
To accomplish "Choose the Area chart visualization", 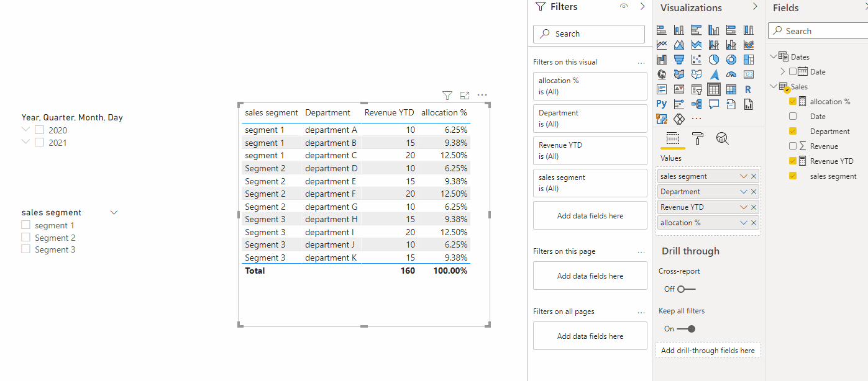I will click(x=679, y=45).
